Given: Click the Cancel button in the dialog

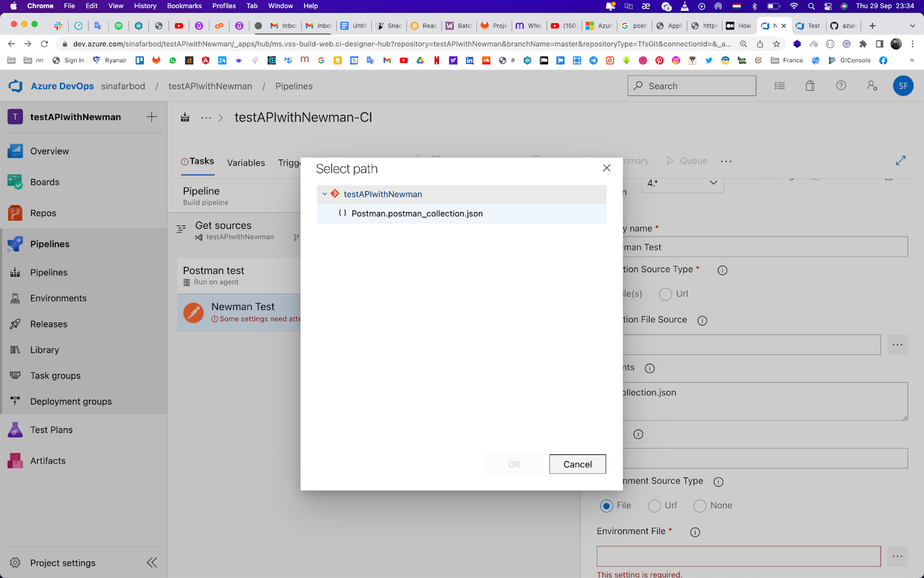Looking at the screenshot, I should coord(577,464).
